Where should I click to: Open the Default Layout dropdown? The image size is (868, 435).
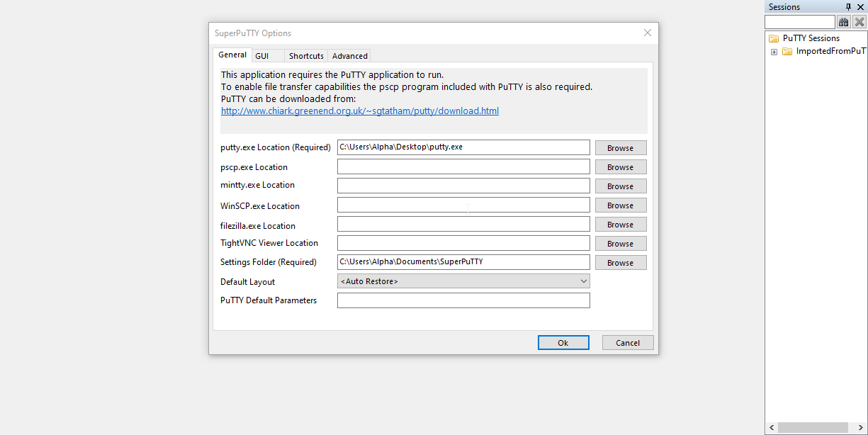[583, 281]
